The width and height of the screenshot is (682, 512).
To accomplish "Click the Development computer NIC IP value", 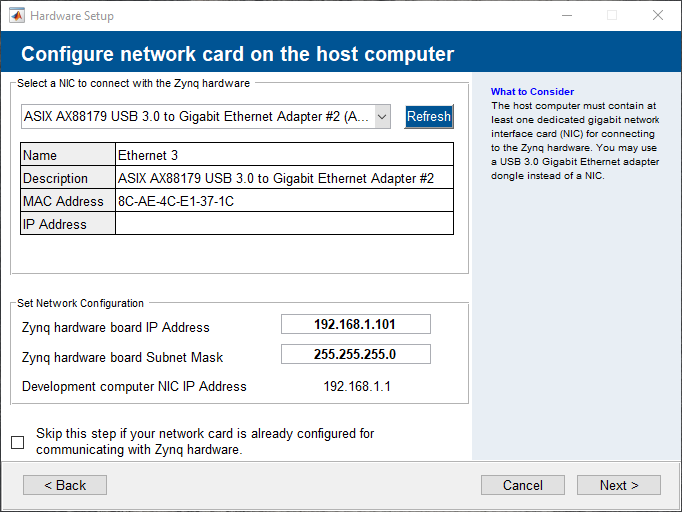I will coord(356,386).
